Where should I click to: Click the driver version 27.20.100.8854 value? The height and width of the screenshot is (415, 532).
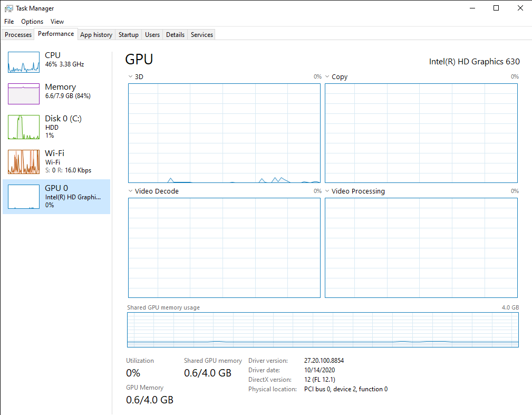324,360
